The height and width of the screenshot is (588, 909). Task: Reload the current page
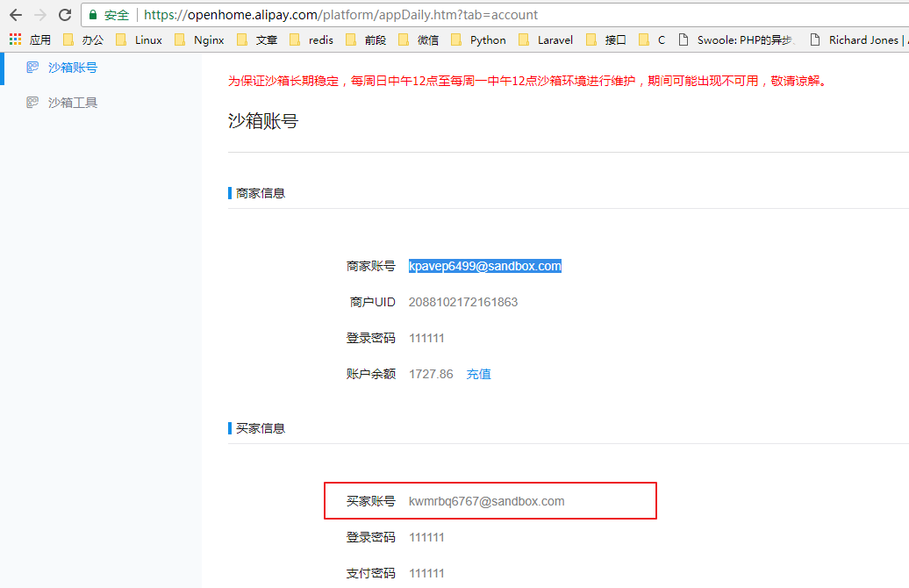click(x=65, y=15)
